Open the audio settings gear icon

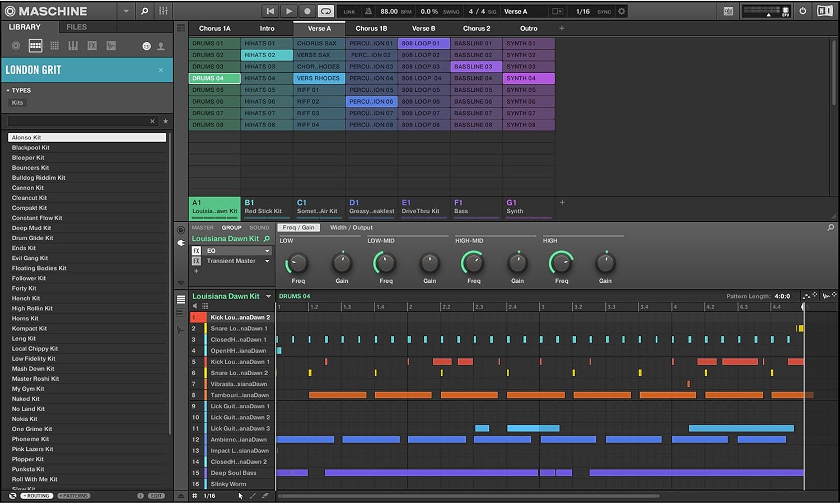621,11
